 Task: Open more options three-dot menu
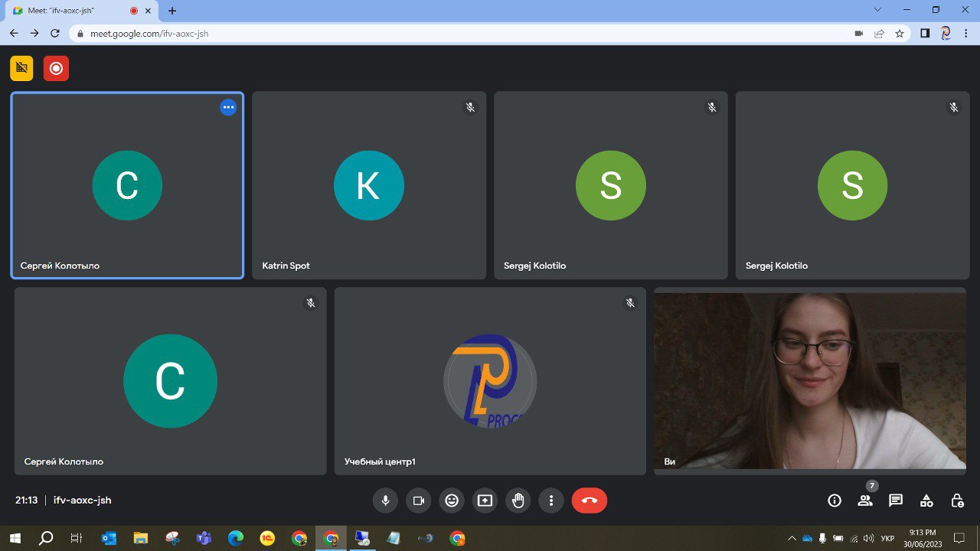[551, 500]
